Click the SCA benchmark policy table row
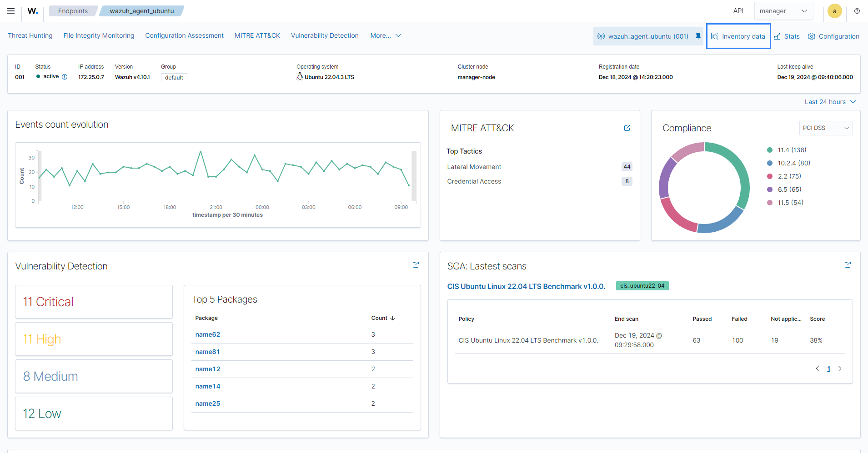The height and width of the screenshot is (453, 868). coord(650,340)
